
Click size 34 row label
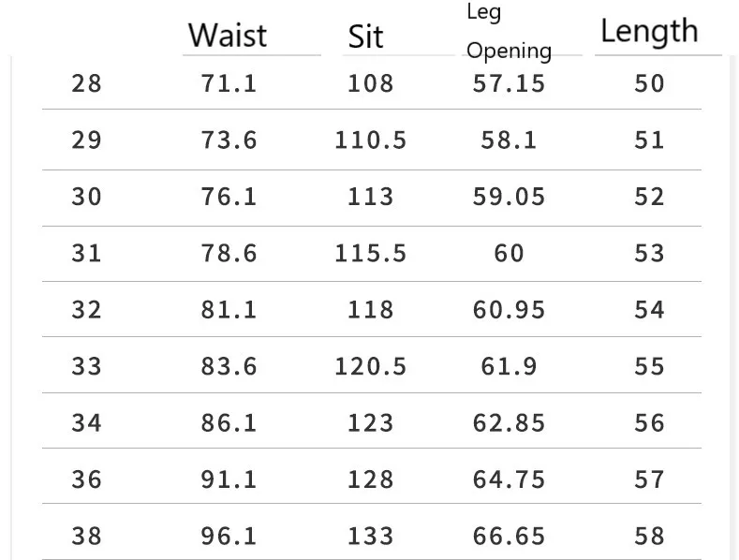point(87,423)
